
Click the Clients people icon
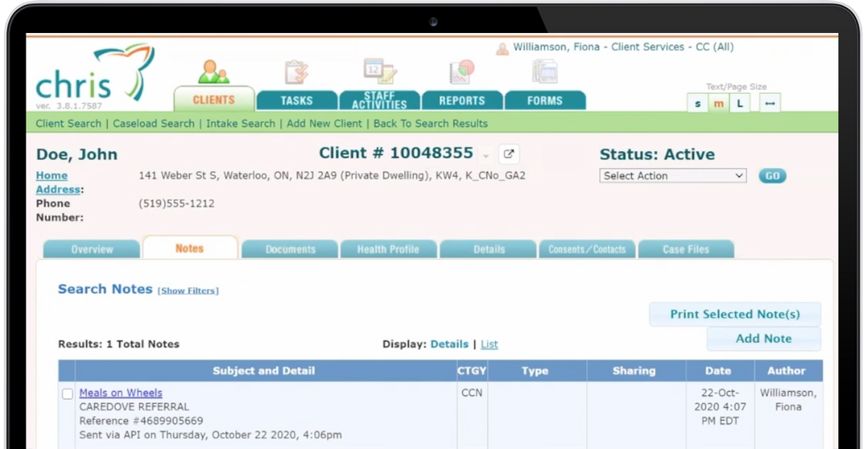coord(215,71)
